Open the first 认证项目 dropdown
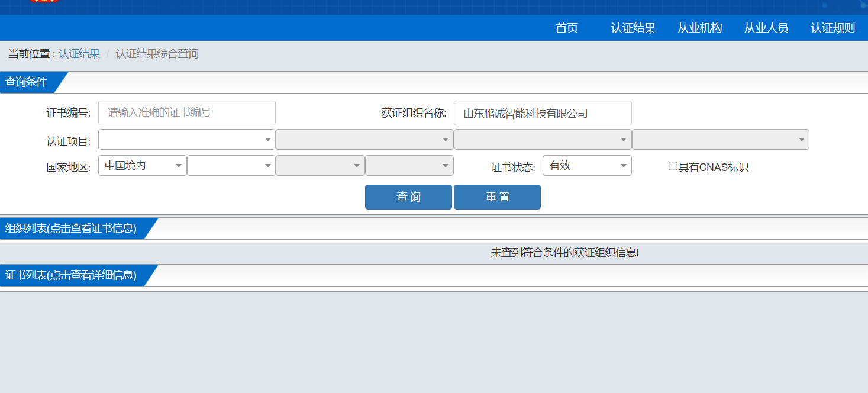This screenshot has height=393, width=868. pyautogui.click(x=187, y=140)
